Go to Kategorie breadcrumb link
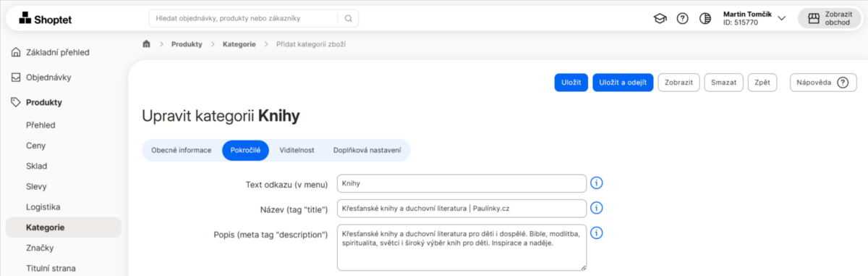The image size is (868, 276). tap(239, 44)
